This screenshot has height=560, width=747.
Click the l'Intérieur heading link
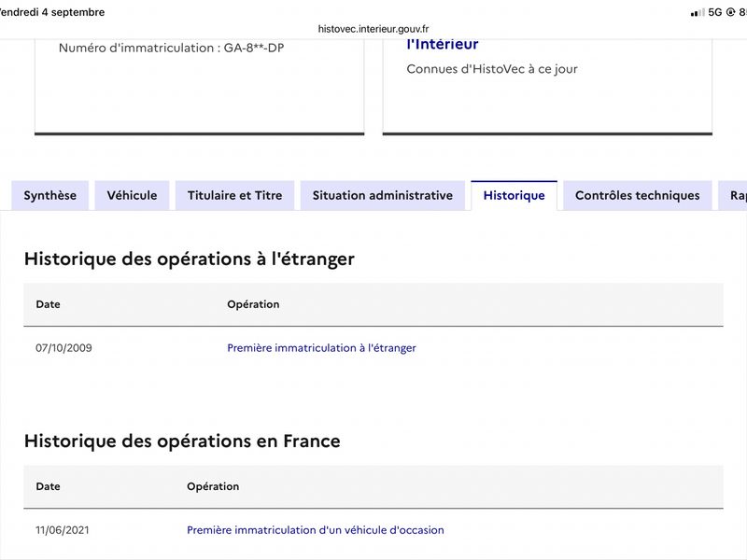[443, 44]
